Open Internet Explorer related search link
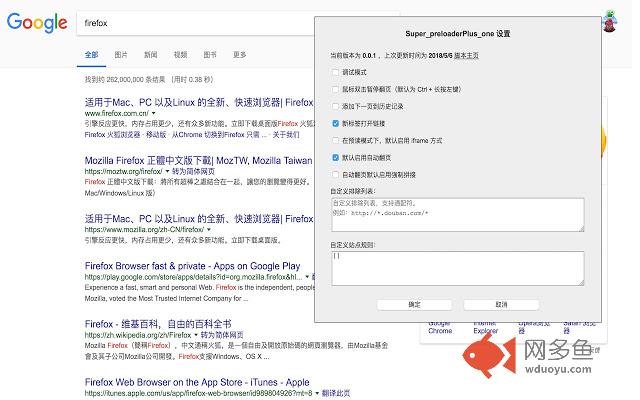Screen dimensions: 640x400 coord(486,327)
